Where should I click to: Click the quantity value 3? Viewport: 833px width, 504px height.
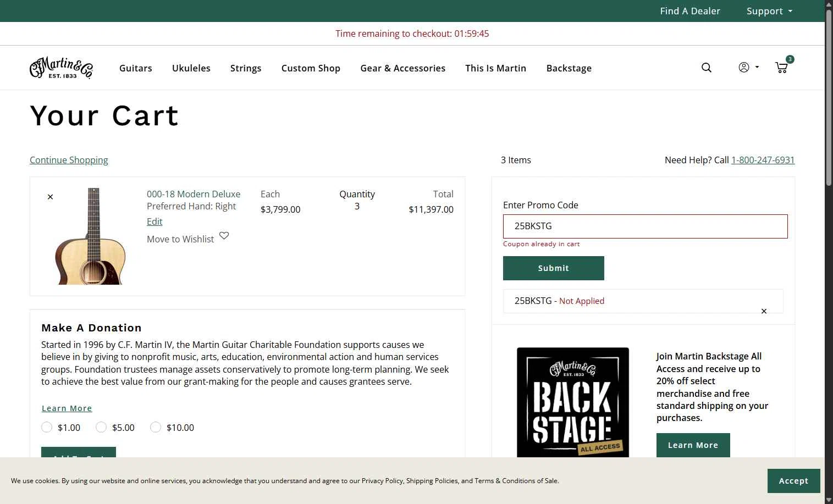[357, 206]
